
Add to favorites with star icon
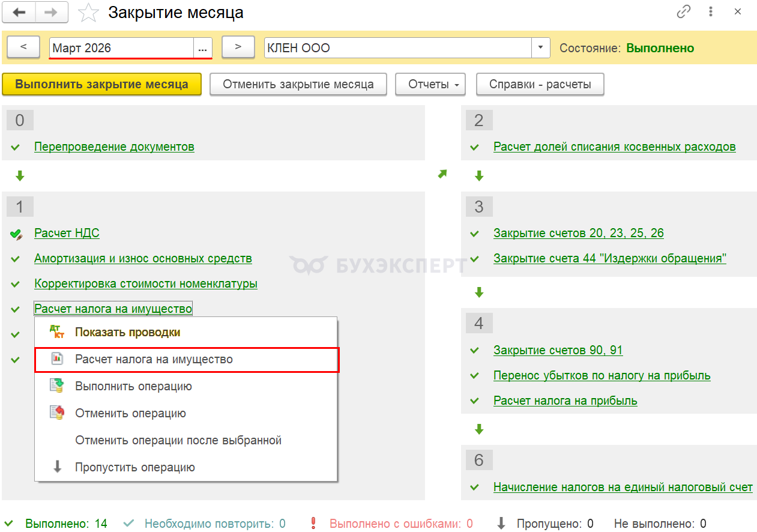[x=89, y=13]
